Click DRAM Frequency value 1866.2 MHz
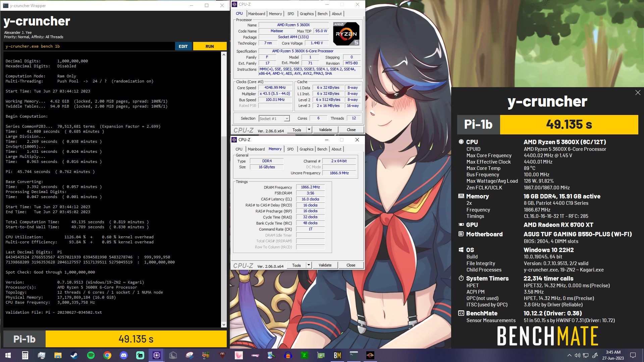Screen dimensions: 644x362 point(310,187)
